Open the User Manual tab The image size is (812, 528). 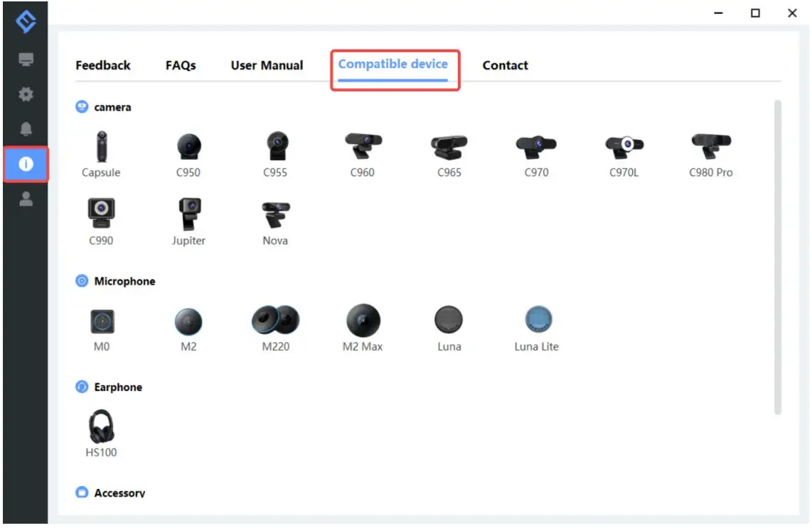coord(267,65)
